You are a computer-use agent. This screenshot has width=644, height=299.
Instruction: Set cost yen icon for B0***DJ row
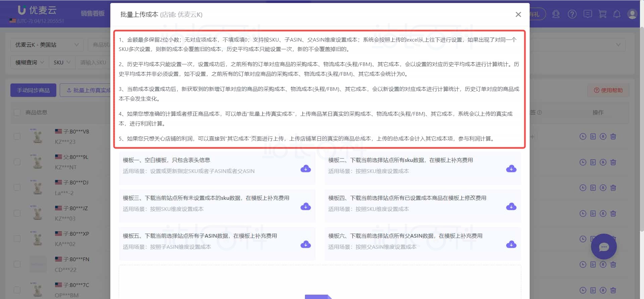pos(603,188)
